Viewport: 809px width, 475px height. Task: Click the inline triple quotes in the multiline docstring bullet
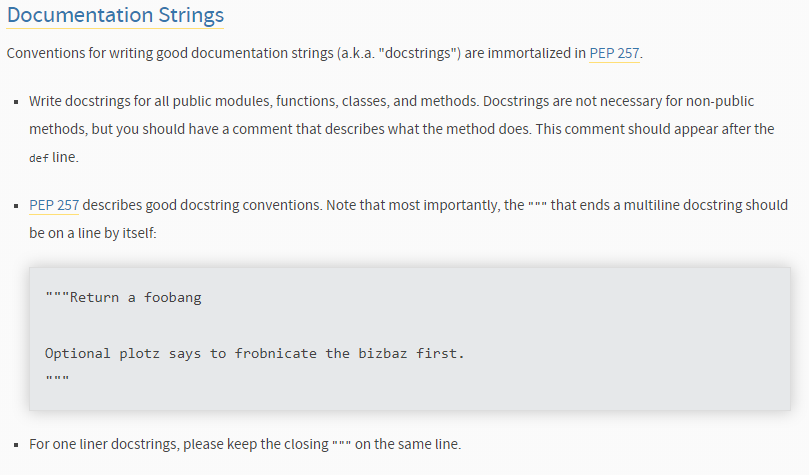538,206
